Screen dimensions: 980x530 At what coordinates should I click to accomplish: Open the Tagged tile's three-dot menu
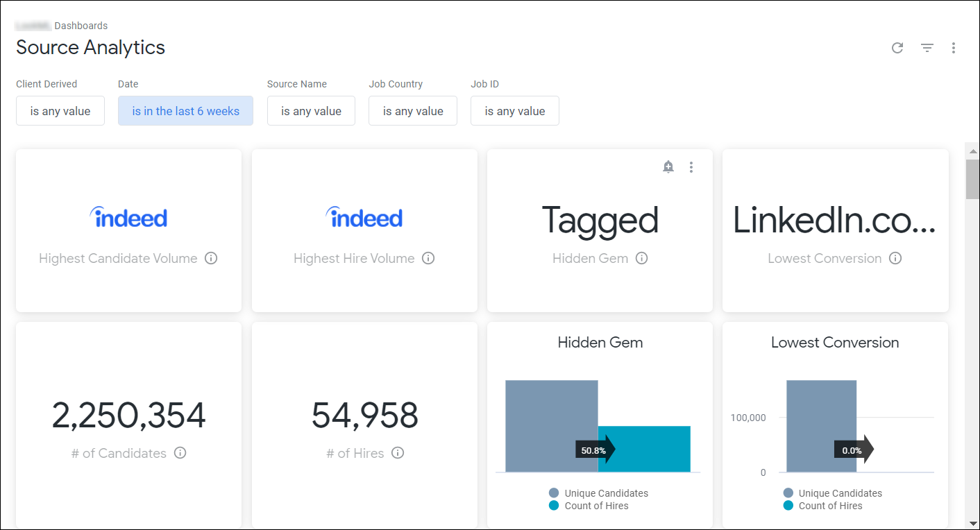click(x=691, y=166)
